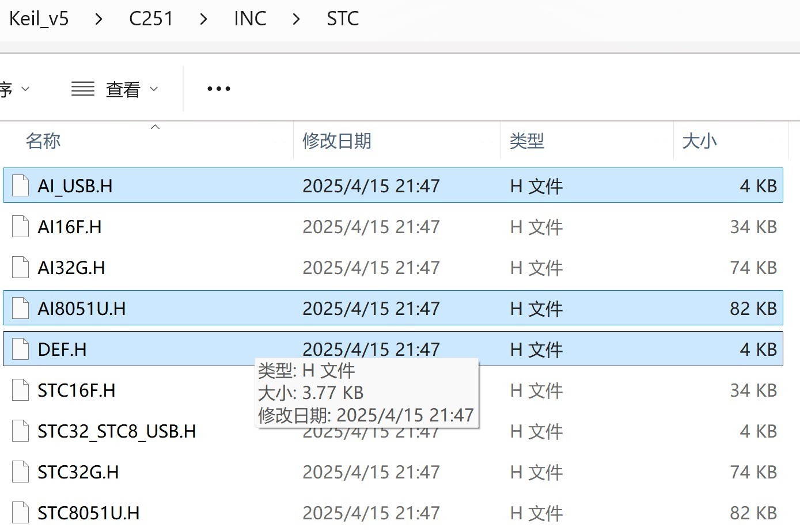The height and width of the screenshot is (532, 800).
Task: Navigate to Keil_v5 in breadcrumb
Action: pos(39,18)
